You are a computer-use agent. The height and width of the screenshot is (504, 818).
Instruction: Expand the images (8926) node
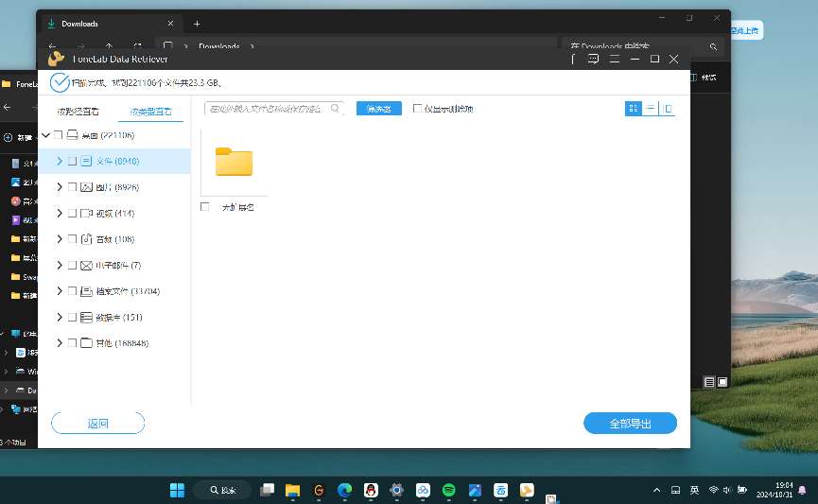coord(60,187)
